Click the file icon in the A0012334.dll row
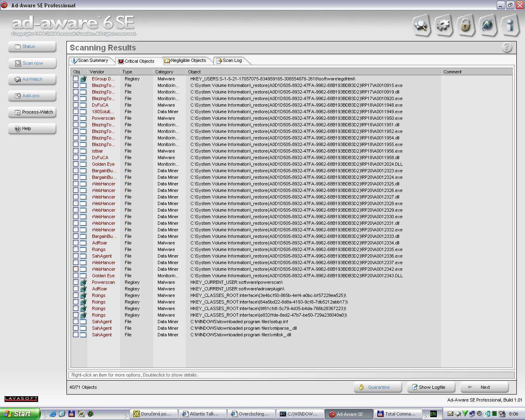This screenshot has height=420, width=525. pos(83,243)
